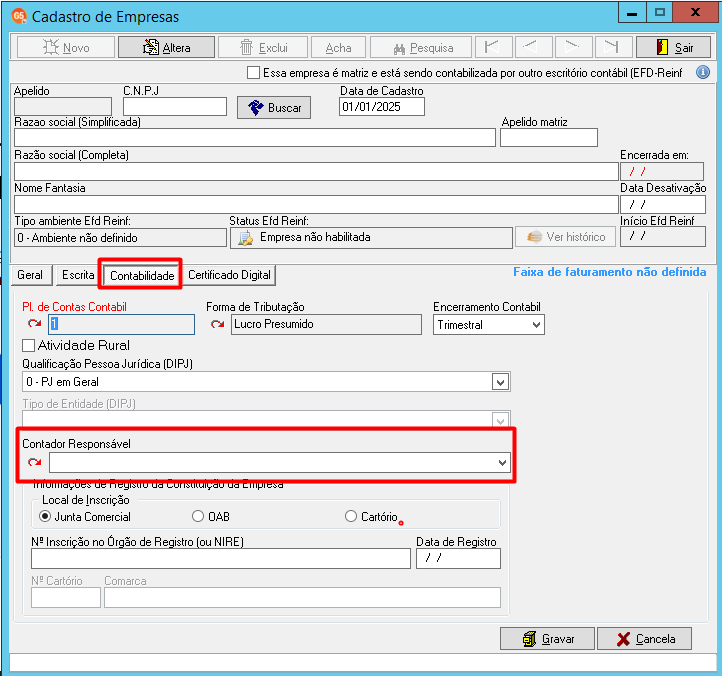Viewport: 722px width, 676px height.
Task: Click the Buscar CNPJ button
Action: coord(274,107)
